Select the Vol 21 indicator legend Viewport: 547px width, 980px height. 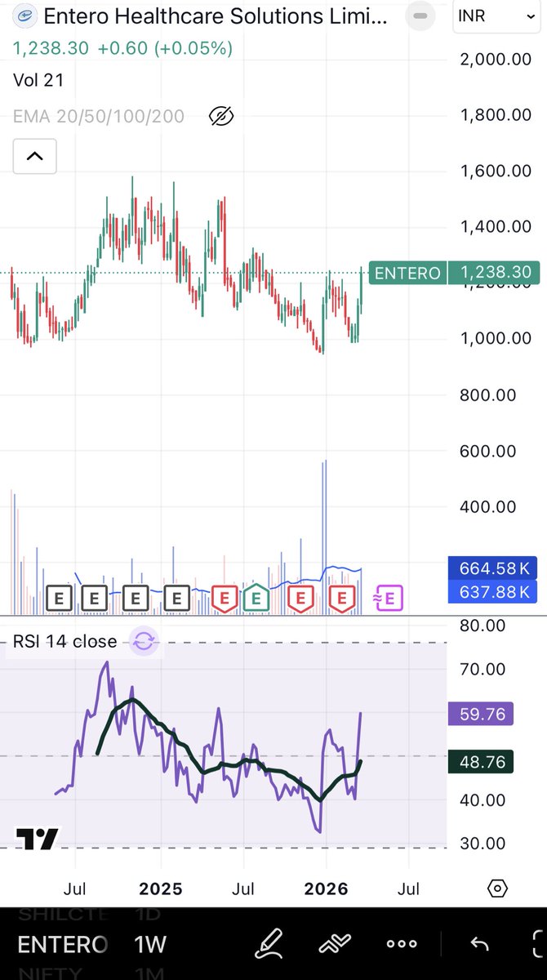click(x=38, y=80)
